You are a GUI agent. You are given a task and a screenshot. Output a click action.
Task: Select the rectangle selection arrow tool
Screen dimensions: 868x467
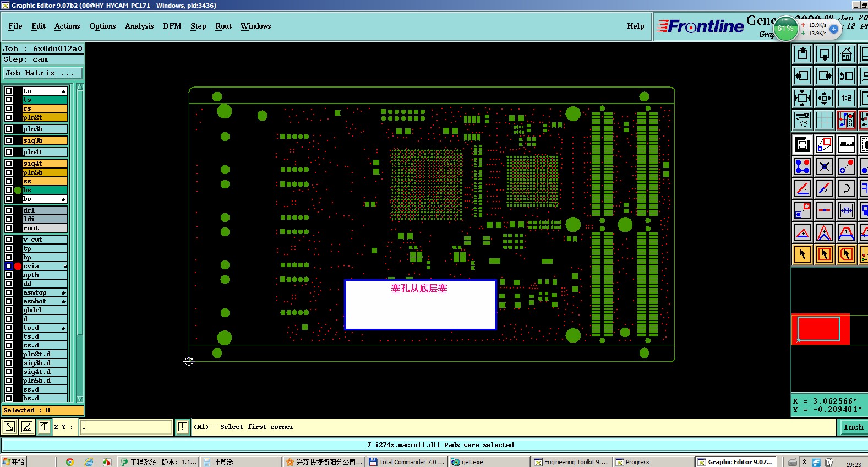click(x=825, y=254)
